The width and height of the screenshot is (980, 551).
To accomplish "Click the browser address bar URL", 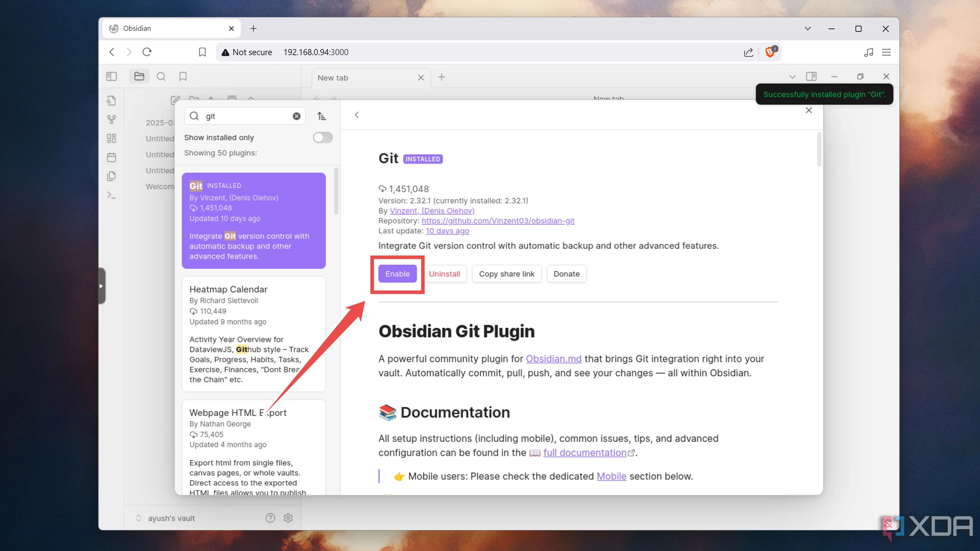I will (316, 52).
